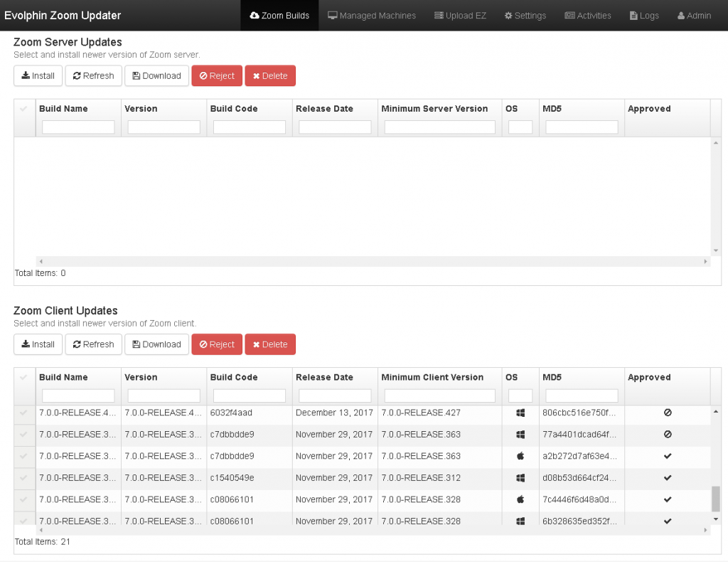Screen dimensions: 728x562
Task: Click server table Build Code filter field
Action: click(250, 127)
